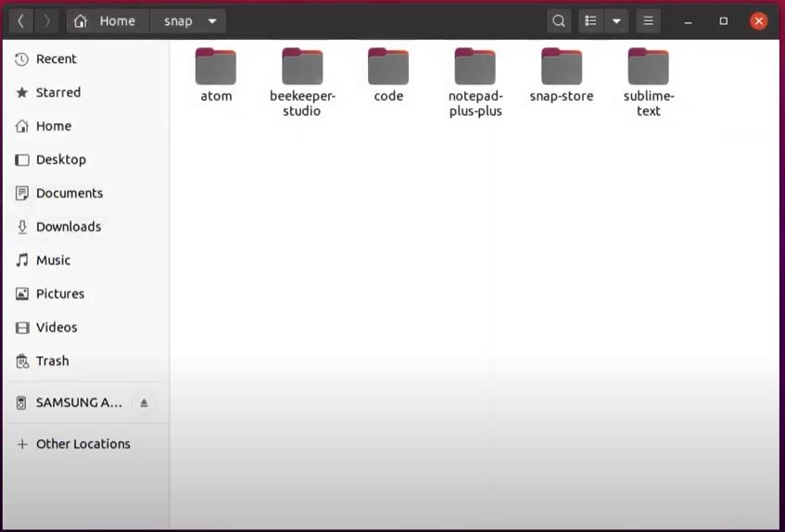Click the Music note icon in the sidebar
The height and width of the screenshot is (532, 785).
coord(21,260)
